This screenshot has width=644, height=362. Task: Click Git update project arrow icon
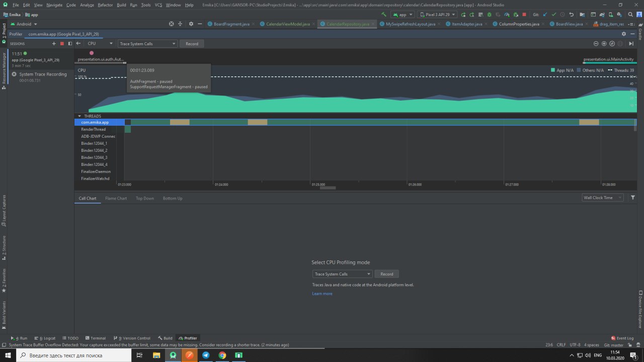545,15
